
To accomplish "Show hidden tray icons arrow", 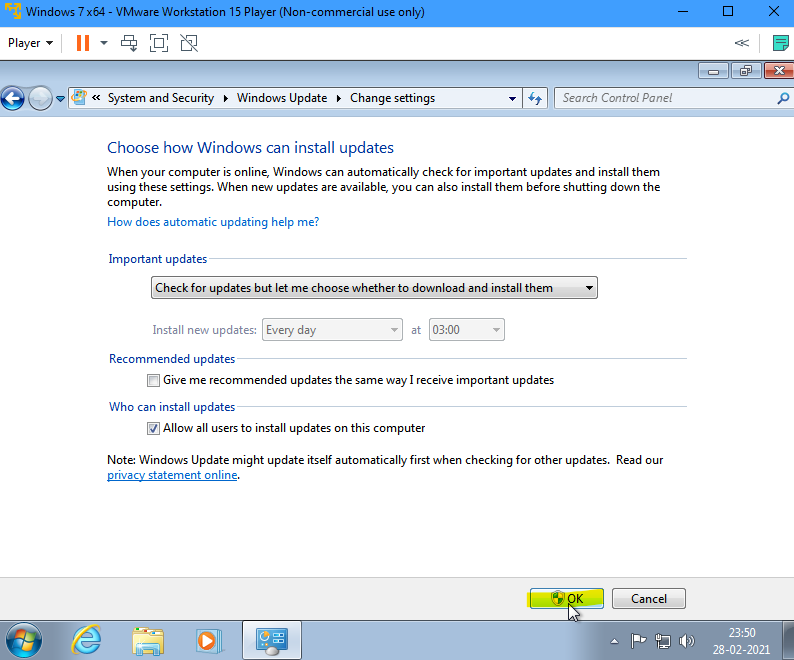I will coord(614,641).
